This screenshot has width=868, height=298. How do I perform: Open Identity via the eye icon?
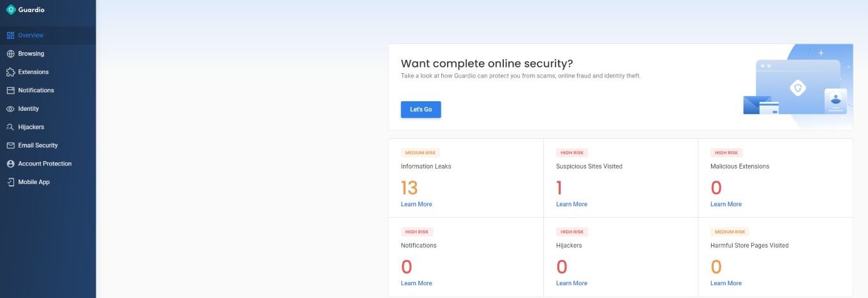(x=10, y=109)
